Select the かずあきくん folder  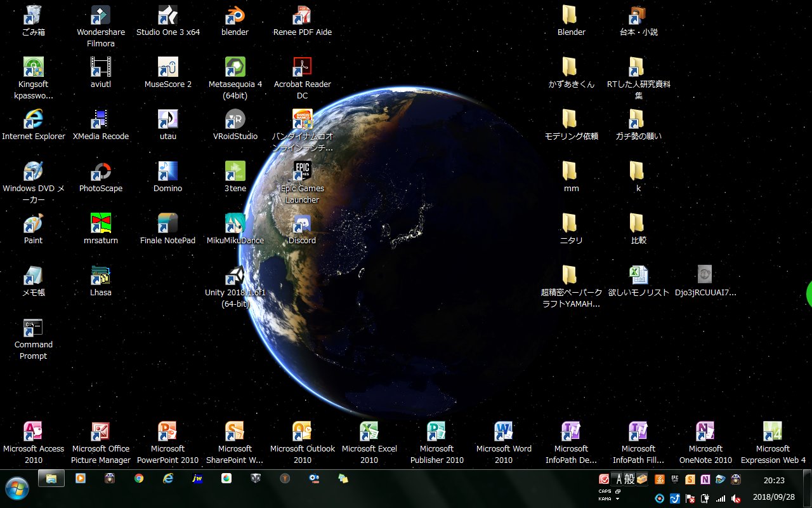(x=571, y=72)
